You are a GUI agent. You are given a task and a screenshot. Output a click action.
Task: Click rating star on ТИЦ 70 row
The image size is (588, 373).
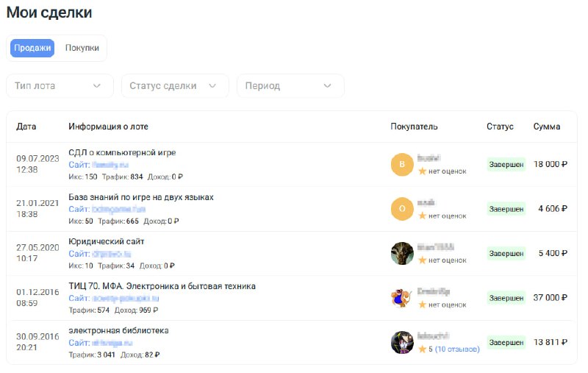[422, 305]
